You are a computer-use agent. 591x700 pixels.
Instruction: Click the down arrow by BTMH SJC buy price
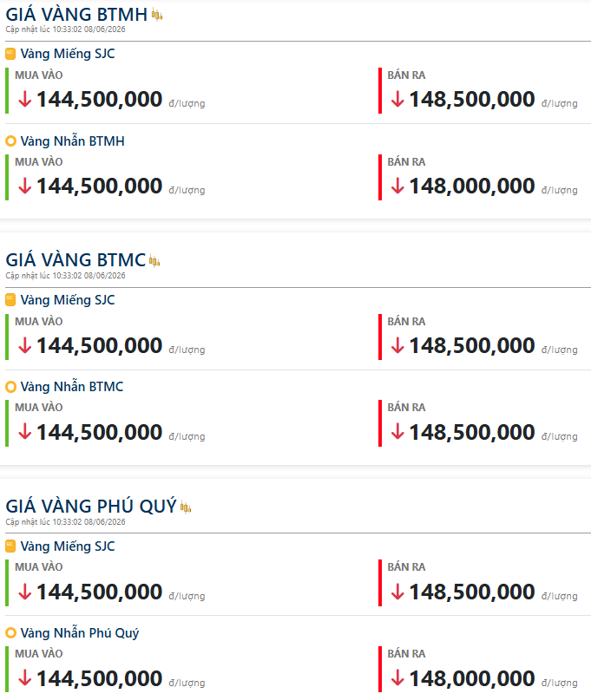(25, 99)
